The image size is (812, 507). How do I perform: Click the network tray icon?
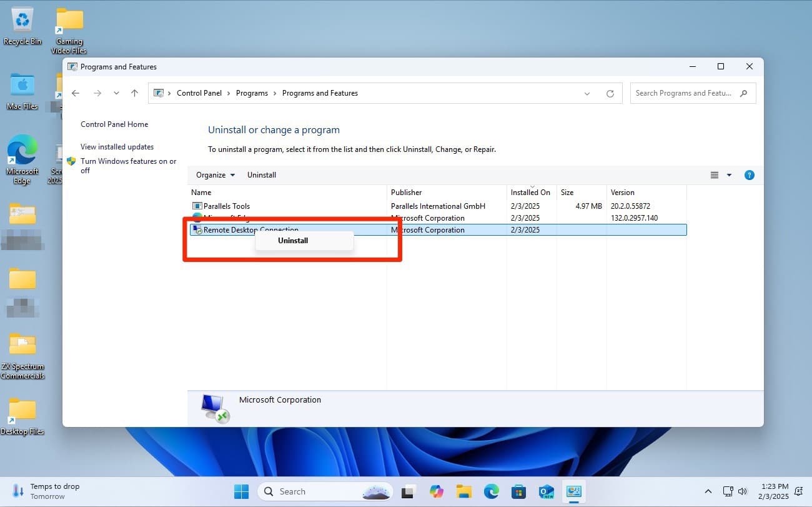click(x=728, y=491)
